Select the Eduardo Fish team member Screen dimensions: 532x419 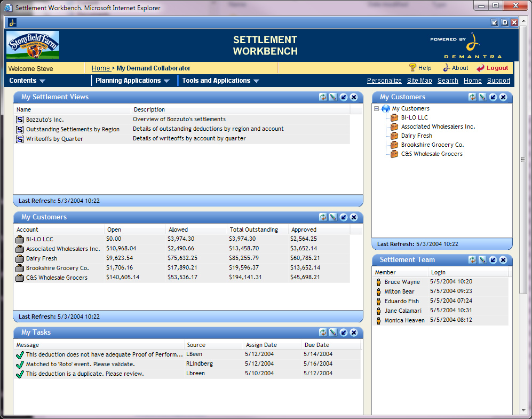402,301
